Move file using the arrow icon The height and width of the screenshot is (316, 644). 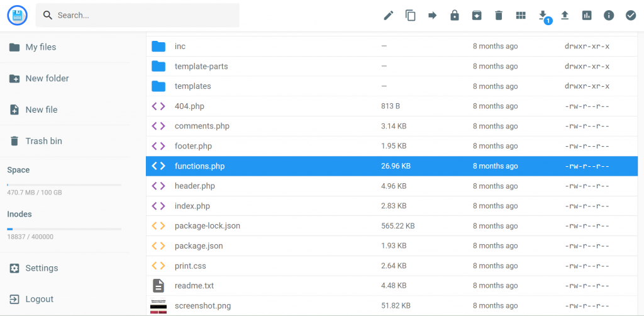click(x=433, y=16)
